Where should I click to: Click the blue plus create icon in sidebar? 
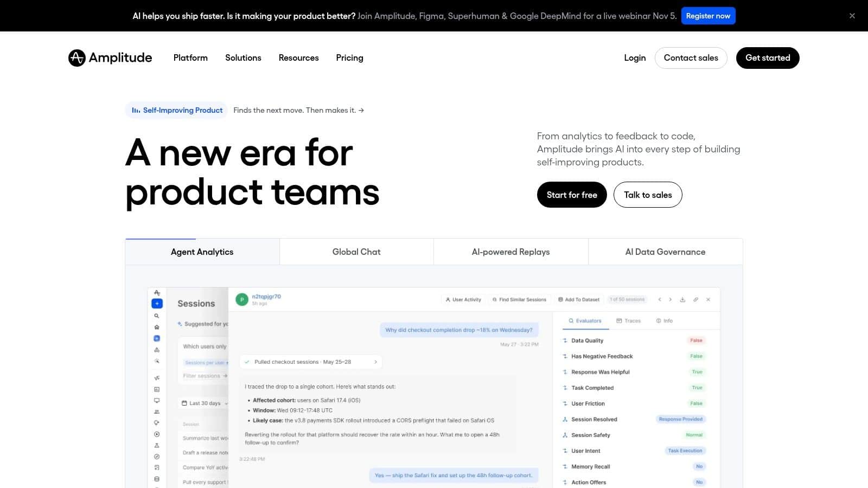coord(157,304)
